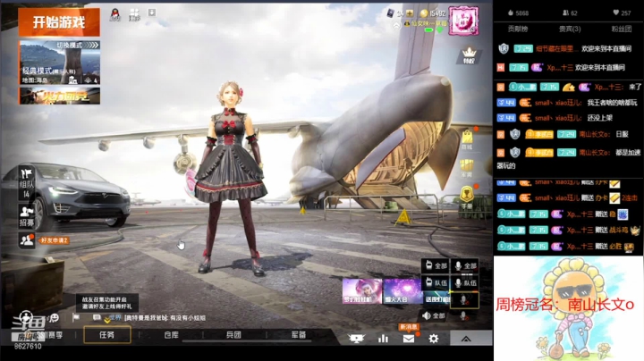644x361 pixels.
Task: Click the scan QR code icon at the top
Action: pos(134,14)
